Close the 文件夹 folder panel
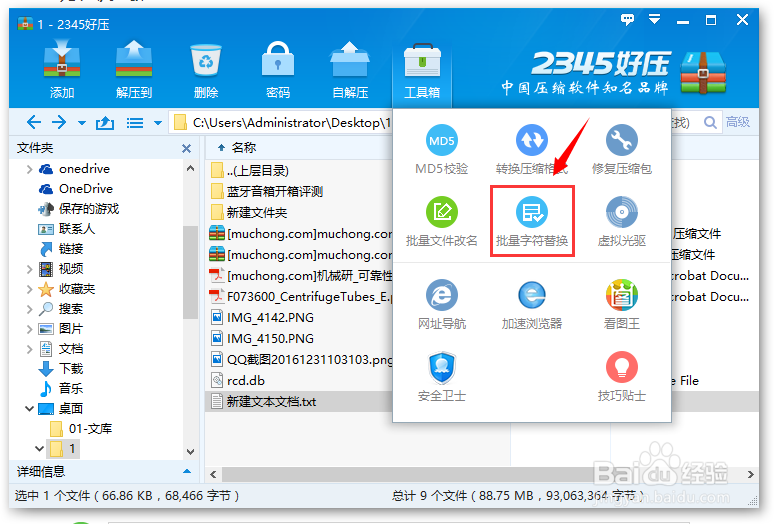This screenshot has width=774, height=524. (186, 148)
